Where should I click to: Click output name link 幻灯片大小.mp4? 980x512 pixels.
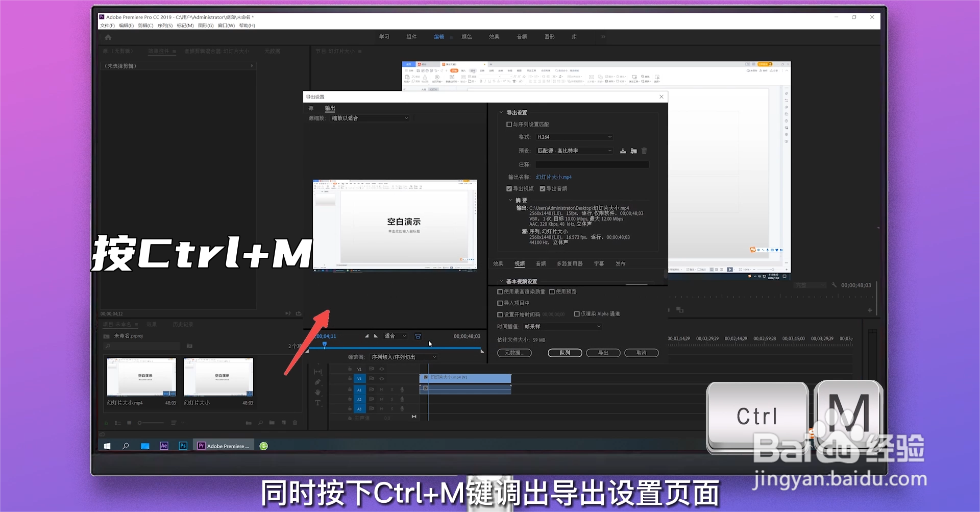(554, 177)
